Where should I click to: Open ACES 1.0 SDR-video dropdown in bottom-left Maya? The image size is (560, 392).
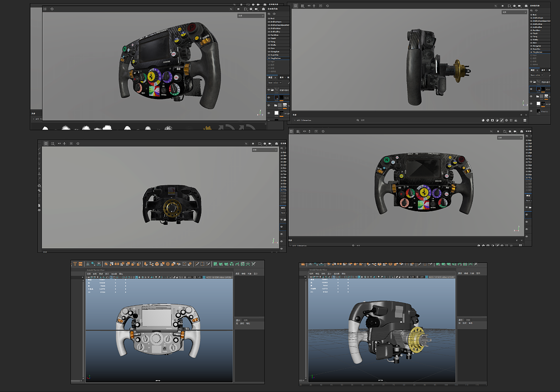pyautogui.click(x=219, y=277)
